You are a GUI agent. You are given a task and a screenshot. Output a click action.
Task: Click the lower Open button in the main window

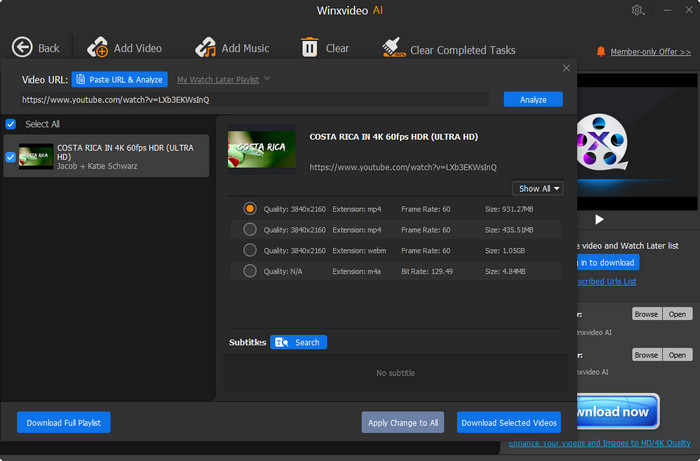677,355
